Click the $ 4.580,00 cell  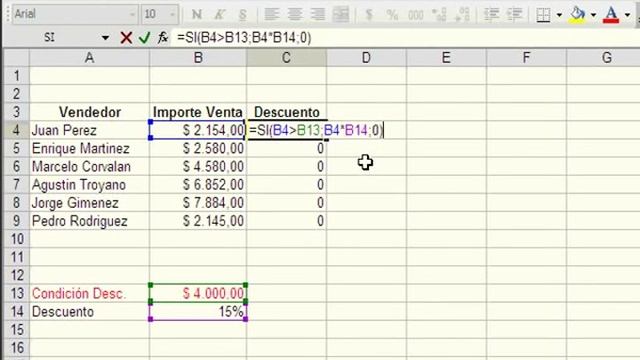198,167
